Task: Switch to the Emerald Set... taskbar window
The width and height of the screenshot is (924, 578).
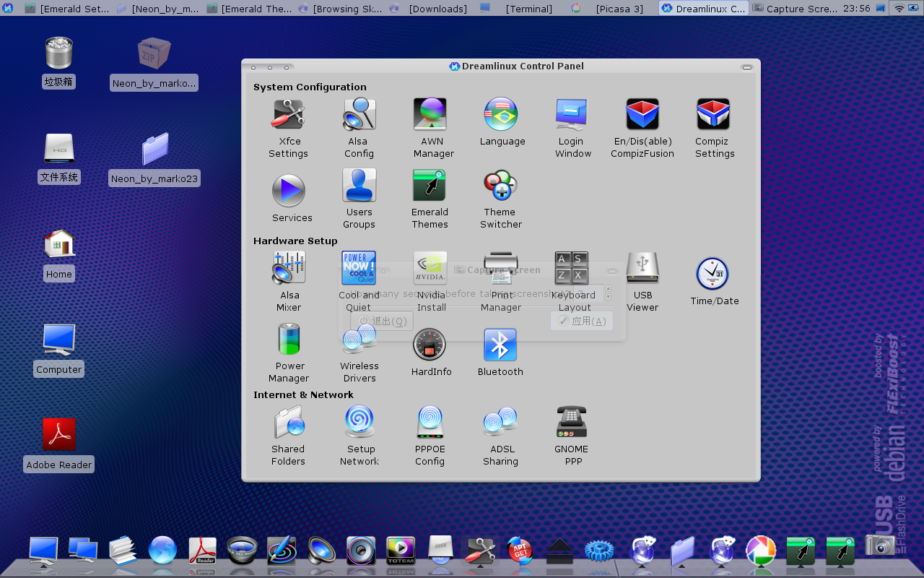Action: coord(67,9)
